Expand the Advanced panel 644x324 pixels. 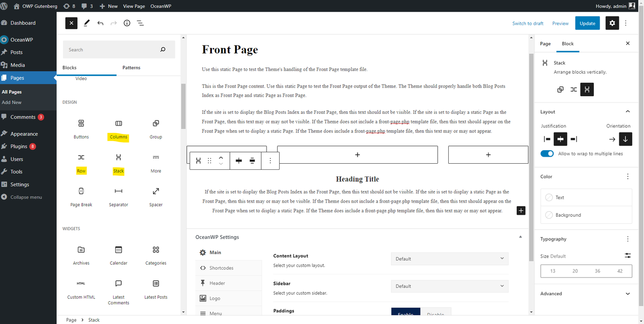(x=586, y=294)
